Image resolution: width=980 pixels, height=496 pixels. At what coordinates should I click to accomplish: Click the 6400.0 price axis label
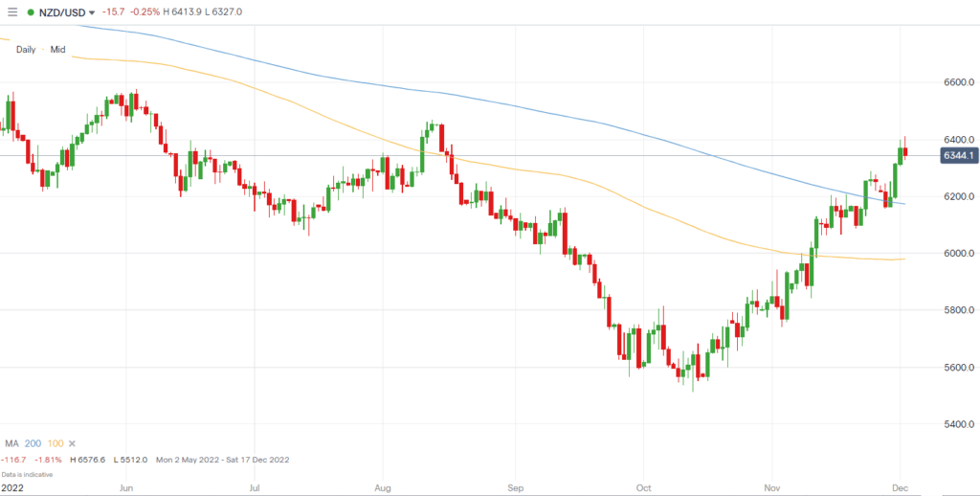coord(959,140)
